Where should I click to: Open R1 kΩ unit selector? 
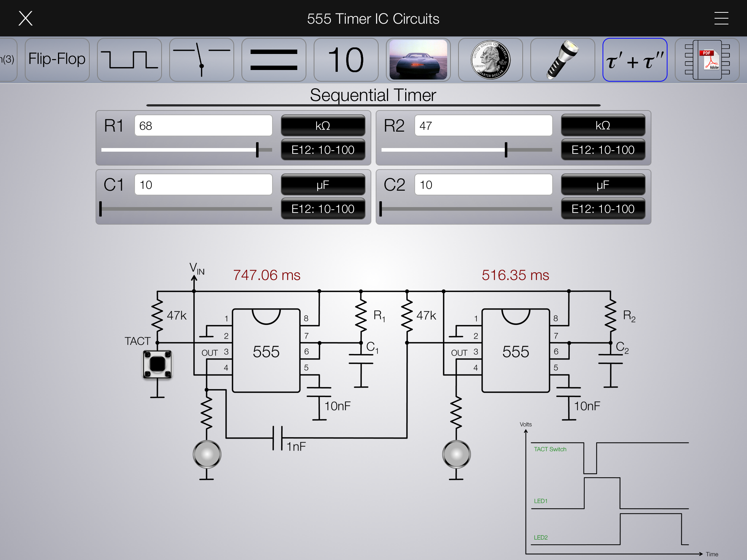(323, 125)
